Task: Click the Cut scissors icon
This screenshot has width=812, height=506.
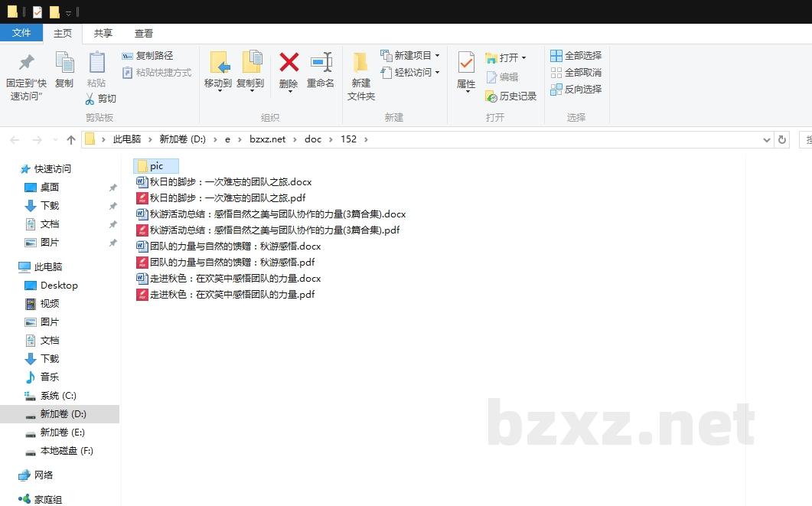Action: click(90, 99)
